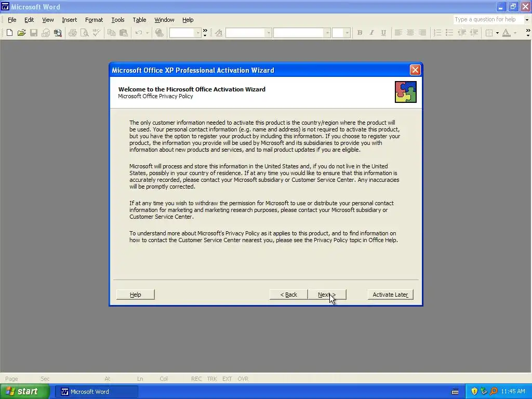This screenshot has width=532, height=399.
Task: Click the Styles and Formatting icon
Action: 219,33
